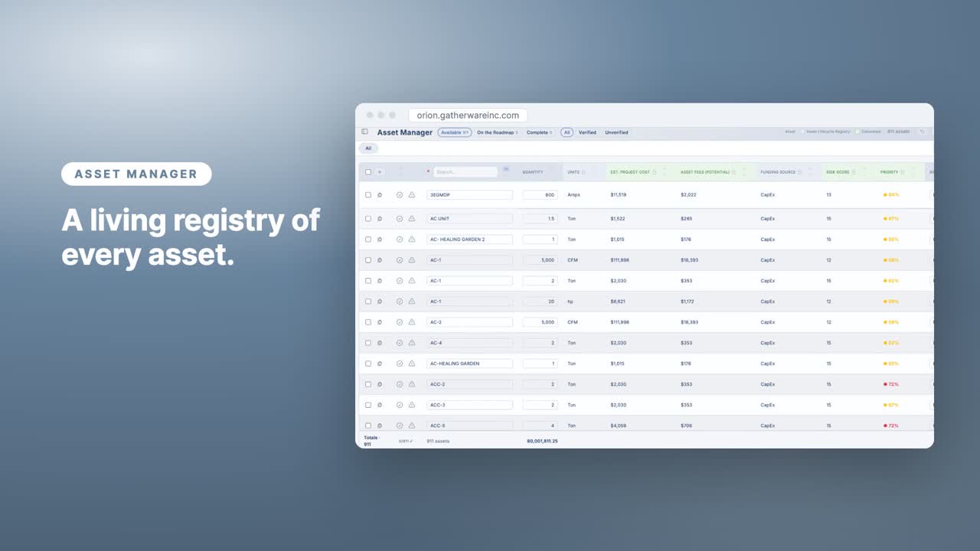Check the row checkbox for ACC-2
The height and width of the screenshot is (551, 980).
point(368,384)
